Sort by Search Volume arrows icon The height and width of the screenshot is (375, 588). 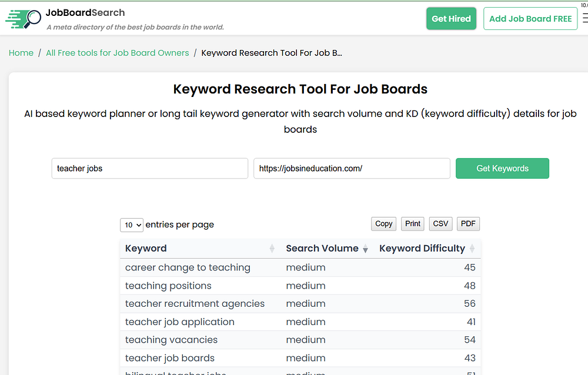click(365, 249)
